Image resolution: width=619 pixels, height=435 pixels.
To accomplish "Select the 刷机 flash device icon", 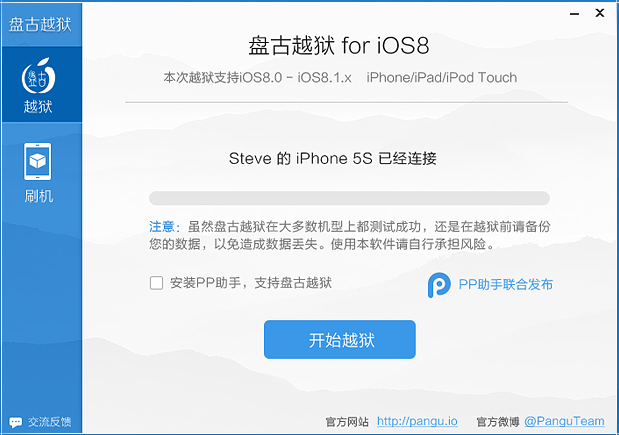I will 38,161.
